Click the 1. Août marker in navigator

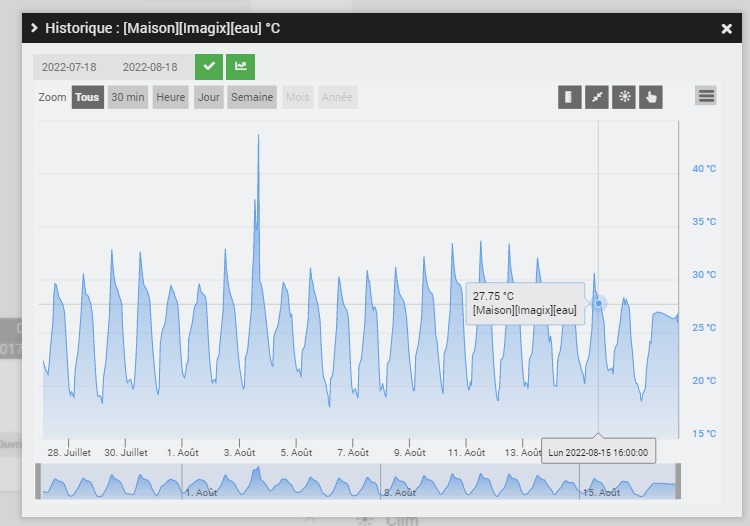(x=201, y=492)
